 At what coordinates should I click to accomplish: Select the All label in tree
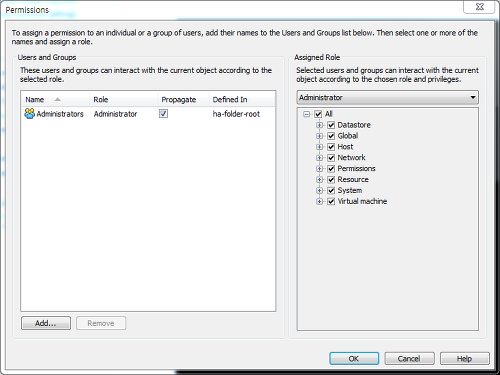(329, 114)
